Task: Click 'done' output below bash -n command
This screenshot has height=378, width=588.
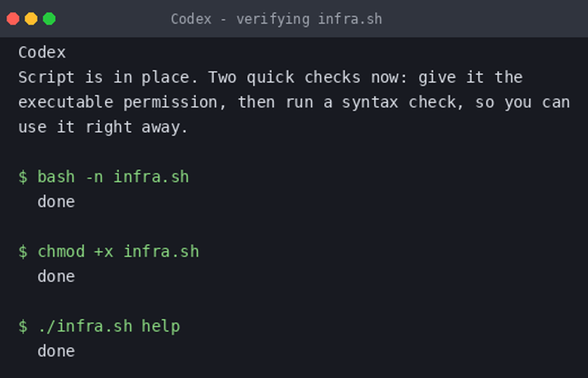Action: pyautogui.click(x=56, y=202)
